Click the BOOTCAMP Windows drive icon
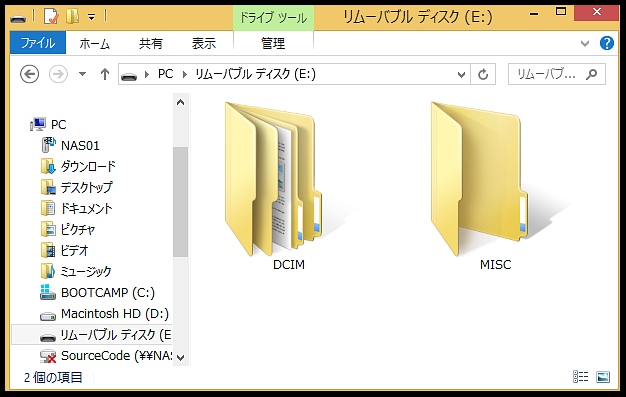This screenshot has height=397, width=626. pos(48,292)
